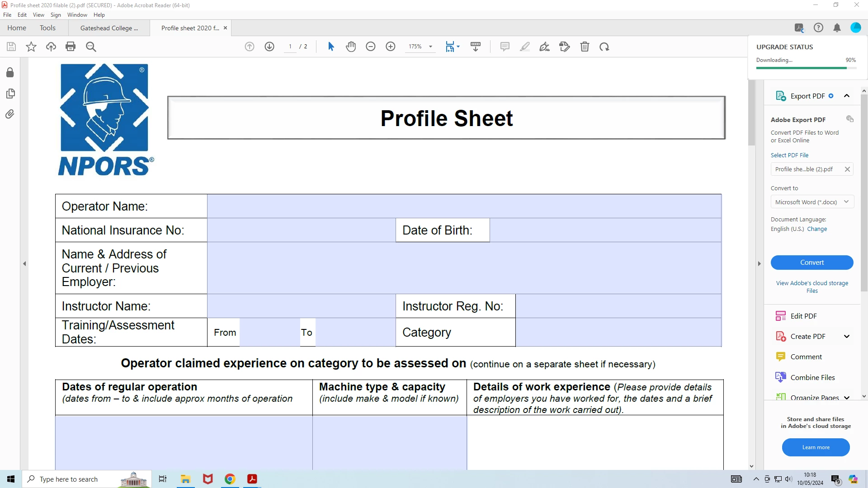
Task: Expand the Create PDF options
Action: click(847, 336)
